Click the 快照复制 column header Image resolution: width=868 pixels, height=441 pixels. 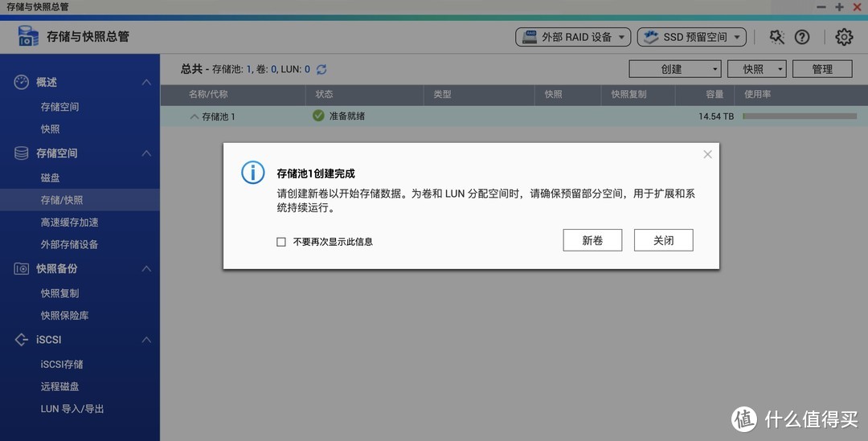pos(628,94)
